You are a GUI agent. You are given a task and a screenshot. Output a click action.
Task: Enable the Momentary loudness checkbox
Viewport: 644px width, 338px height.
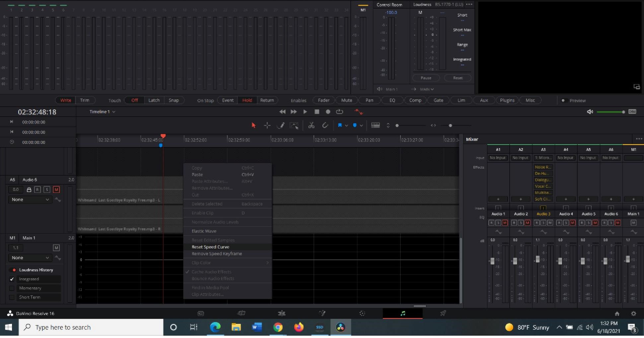point(12,288)
